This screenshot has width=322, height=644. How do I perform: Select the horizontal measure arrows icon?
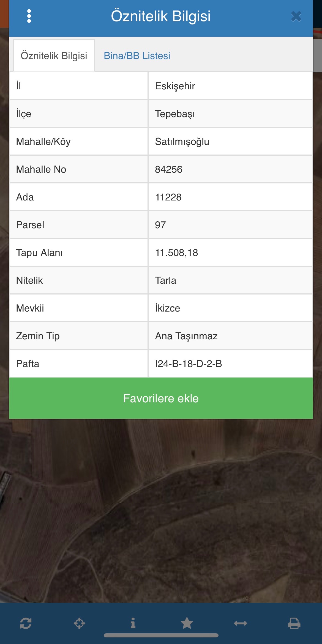[241, 623]
